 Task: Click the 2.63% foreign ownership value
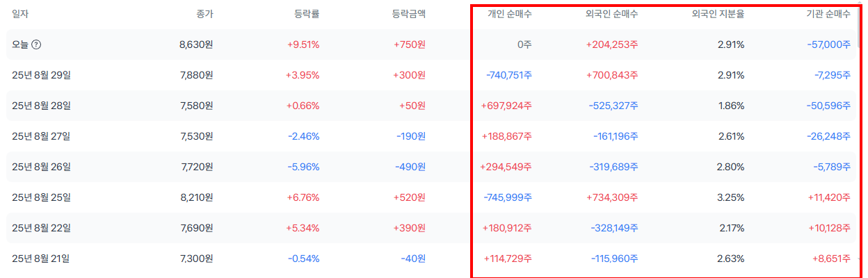(x=730, y=259)
